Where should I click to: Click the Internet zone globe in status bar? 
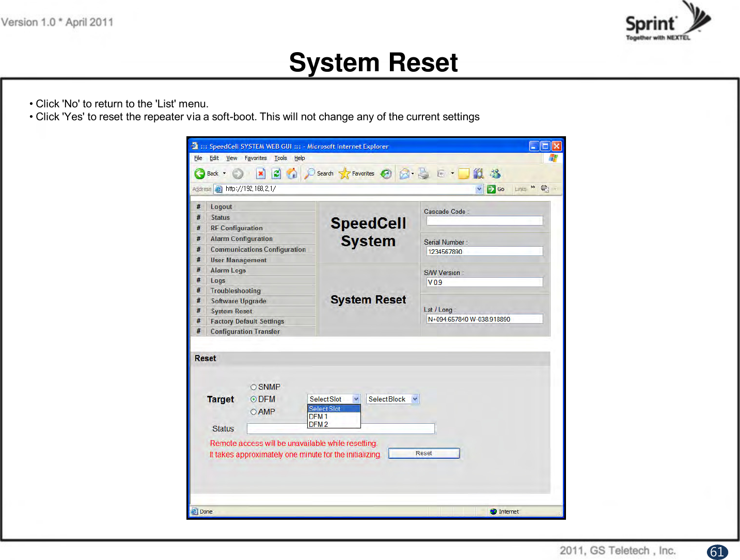494,511
